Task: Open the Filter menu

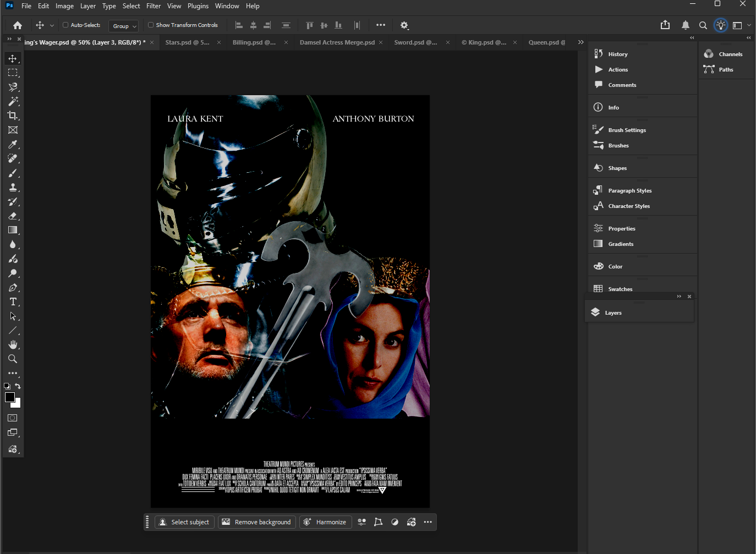Action: coord(153,6)
